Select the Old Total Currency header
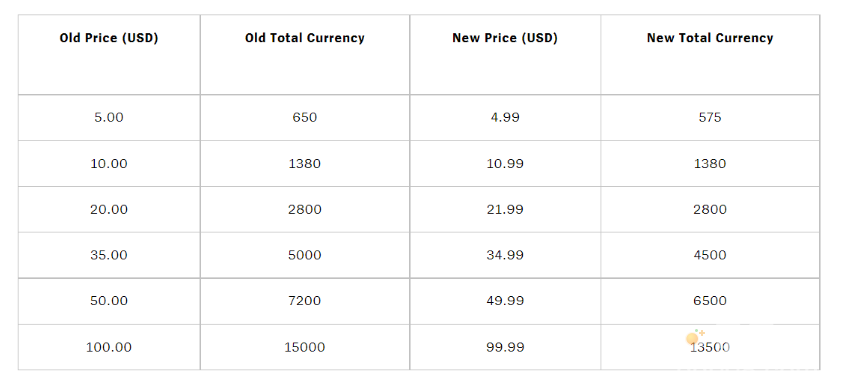The image size is (851, 392). (x=304, y=55)
